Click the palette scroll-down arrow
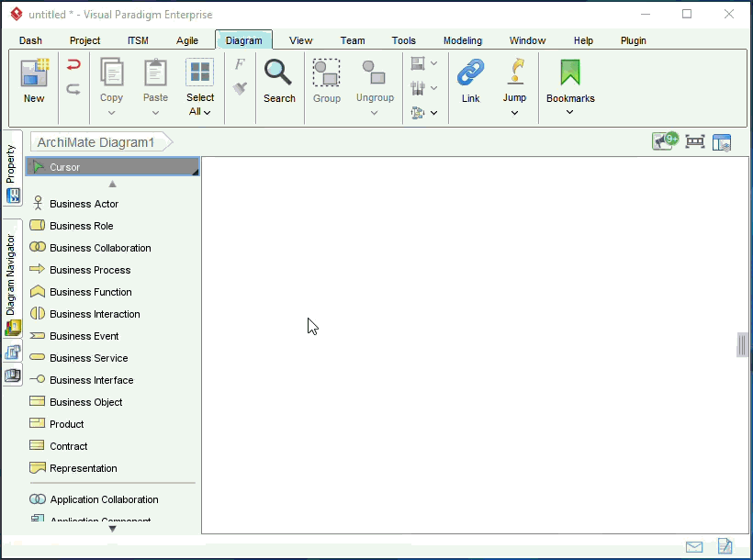The width and height of the screenshot is (753, 560). [x=112, y=529]
